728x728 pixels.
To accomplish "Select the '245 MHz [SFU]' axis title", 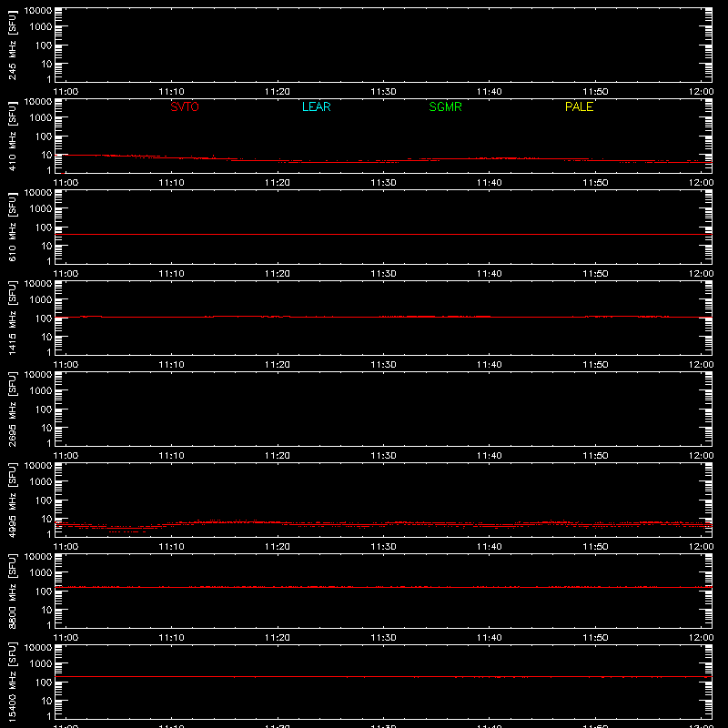I will coord(12,45).
